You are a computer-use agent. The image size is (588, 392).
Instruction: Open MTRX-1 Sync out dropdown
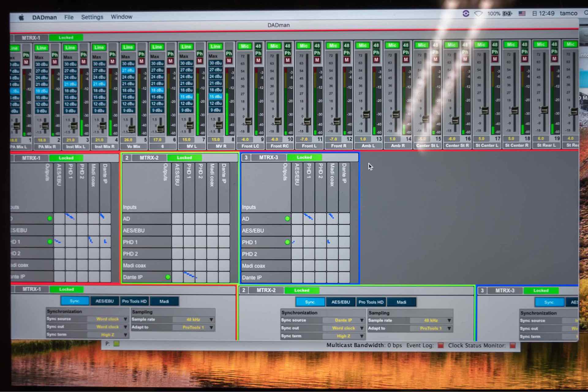[108, 327]
